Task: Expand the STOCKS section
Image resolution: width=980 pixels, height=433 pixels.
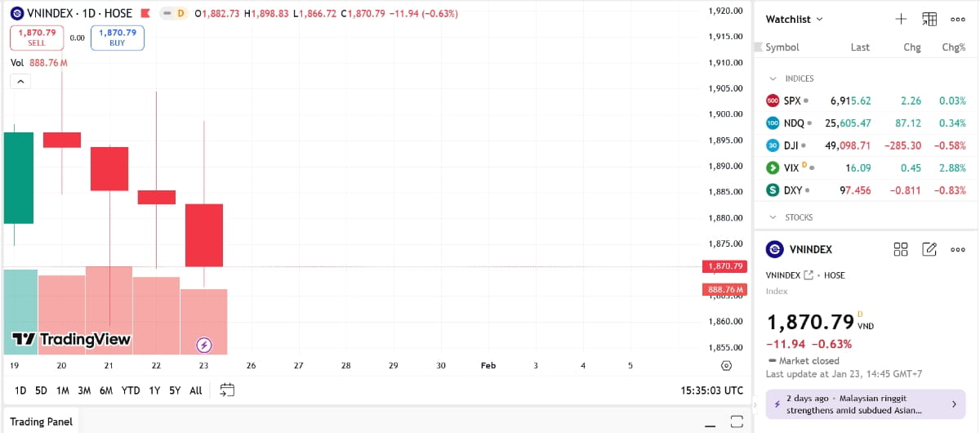Action: (773, 217)
